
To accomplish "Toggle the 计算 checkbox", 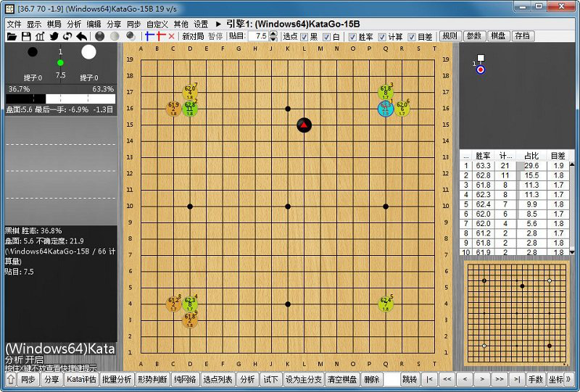I will [381, 37].
